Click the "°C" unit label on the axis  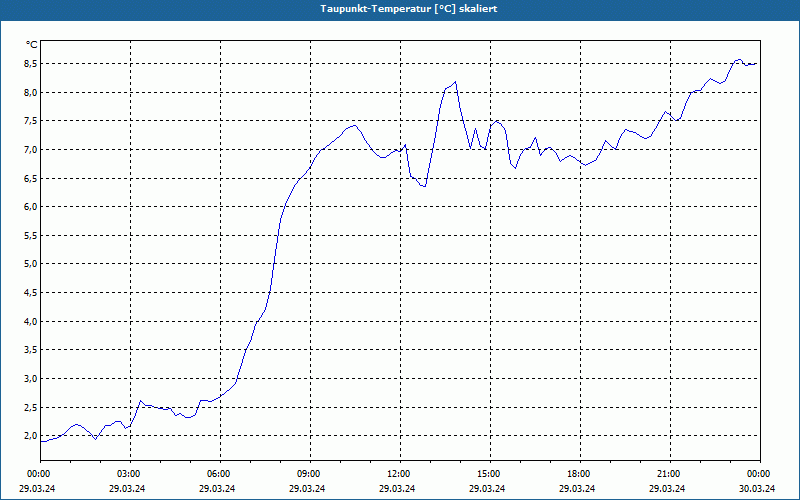click(32, 45)
